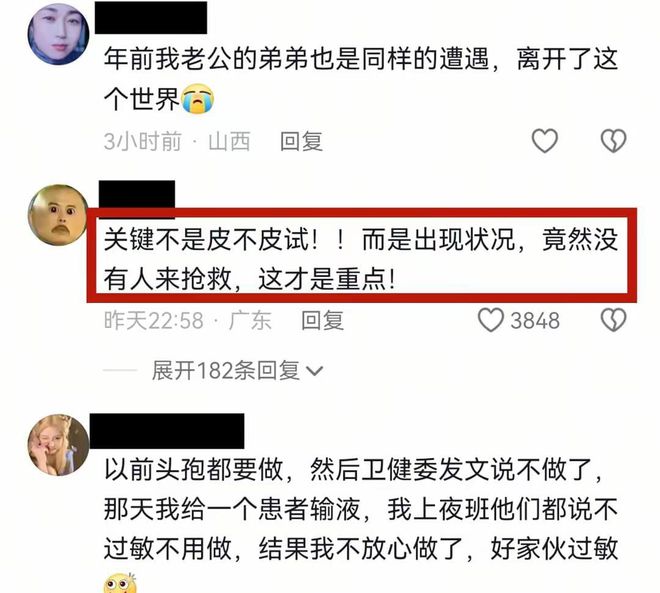Open the redacted username of the first commenter
This screenshot has height=593, width=660.
pos(151,17)
